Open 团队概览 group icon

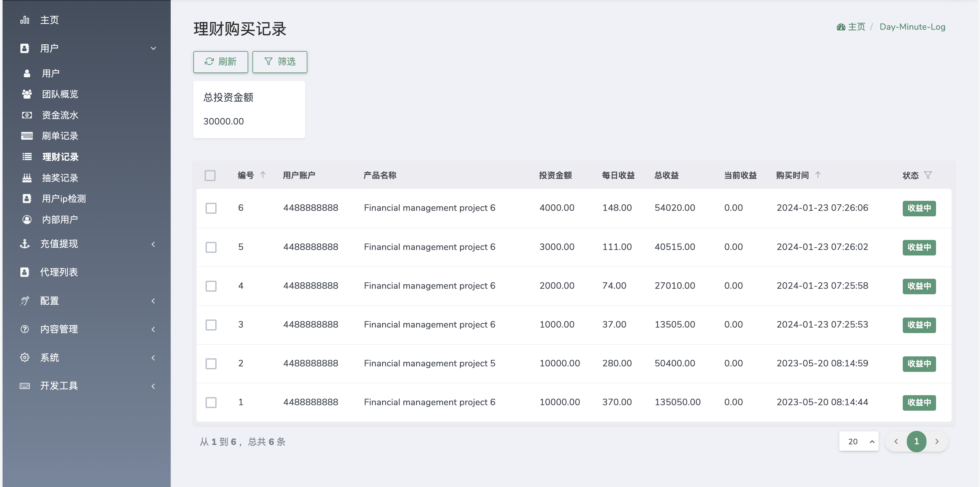(x=27, y=94)
